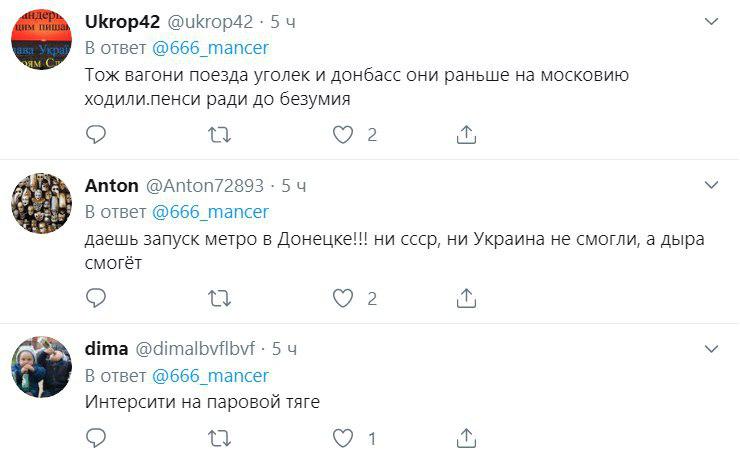Open dropdown chevron on dima's tweet
The image size is (740, 459).
(x=711, y=349)
